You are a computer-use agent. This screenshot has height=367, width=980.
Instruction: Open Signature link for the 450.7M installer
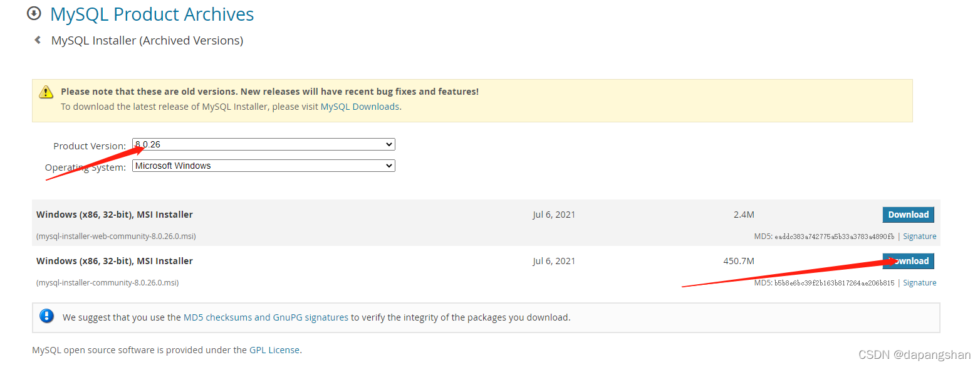tap(919, 283)
